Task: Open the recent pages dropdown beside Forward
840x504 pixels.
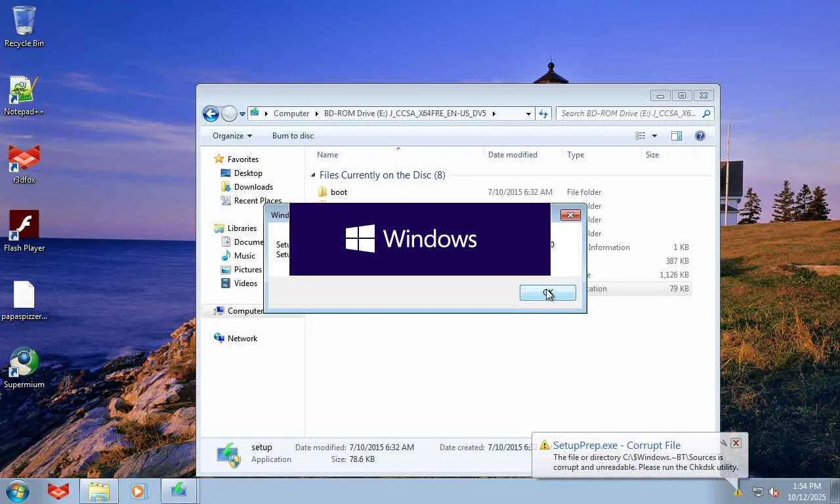Action: point(242,114)
